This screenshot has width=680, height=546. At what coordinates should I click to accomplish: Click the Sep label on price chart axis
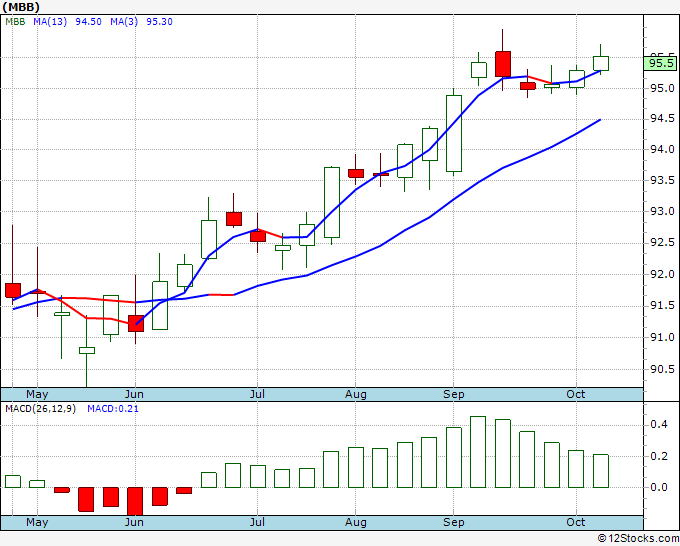coord(454,394)
